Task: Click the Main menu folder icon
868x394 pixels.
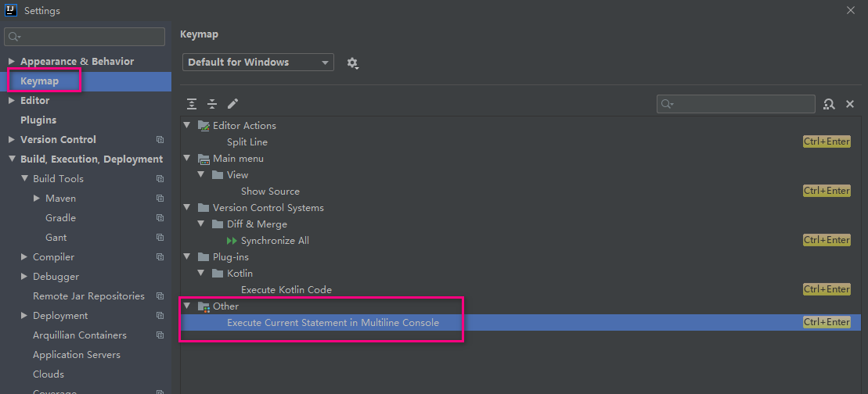Action: click(203, 159)
